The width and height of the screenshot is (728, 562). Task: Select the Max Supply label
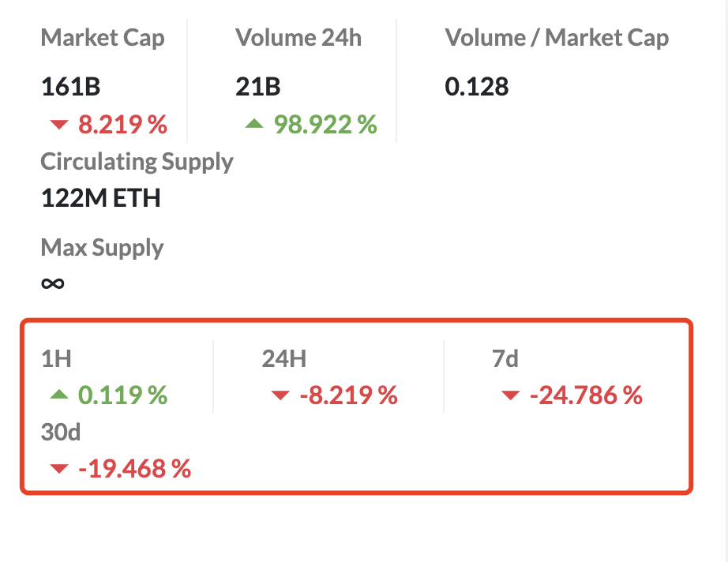[102, 249]
